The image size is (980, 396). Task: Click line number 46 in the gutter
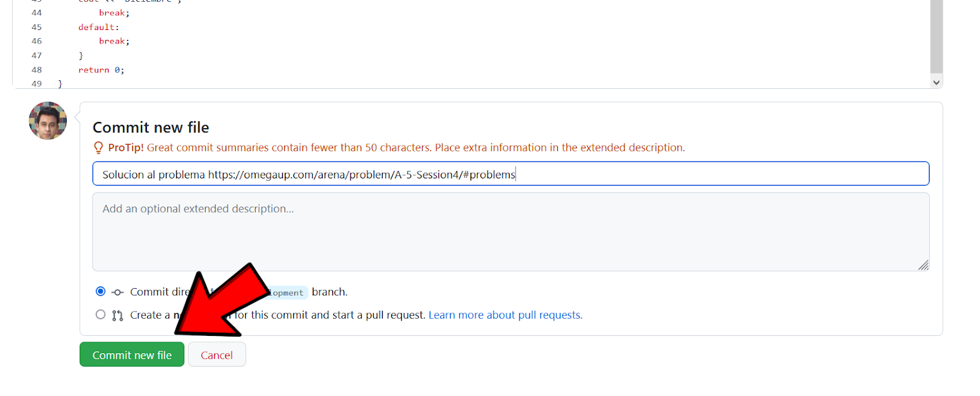tap(37, 41)
